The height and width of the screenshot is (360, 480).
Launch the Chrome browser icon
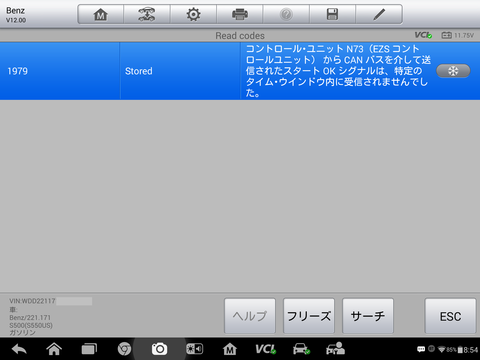124,349
